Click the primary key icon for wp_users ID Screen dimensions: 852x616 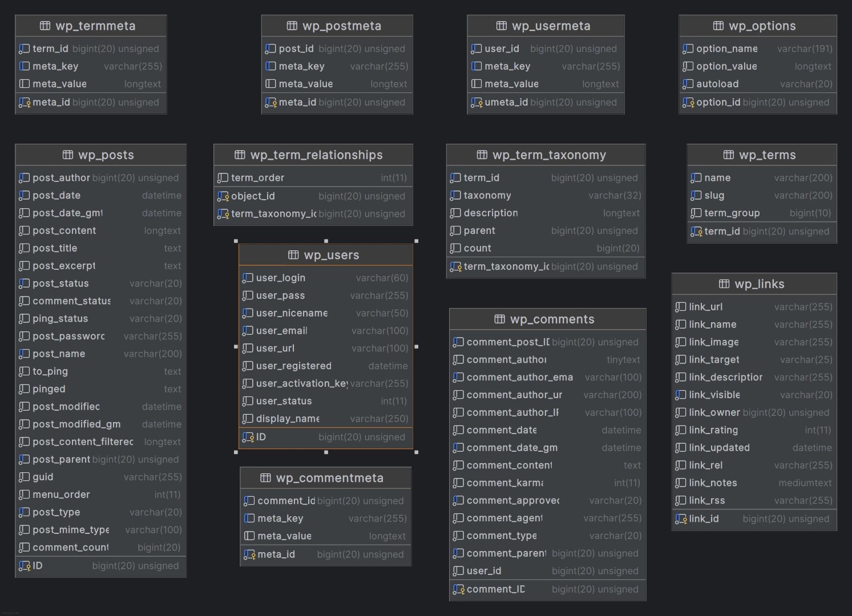(x=248, y=437)
